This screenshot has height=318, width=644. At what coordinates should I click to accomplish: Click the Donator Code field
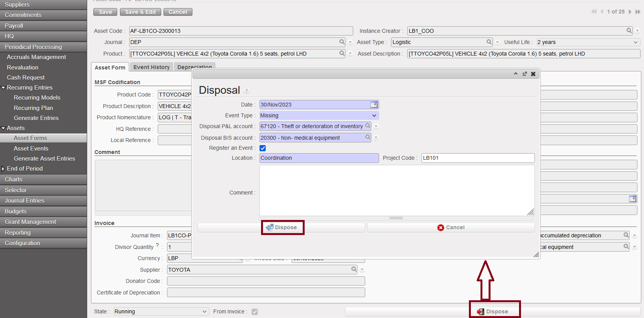point(266,281)
